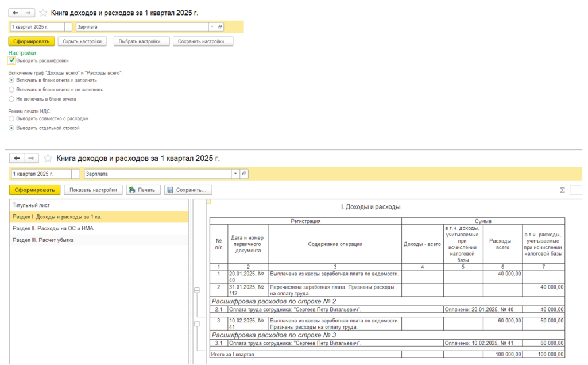Open period picker ellipsis above Показать настройки
The width and height of the screenshot is (588, 365).
click(x=76, y=174)
